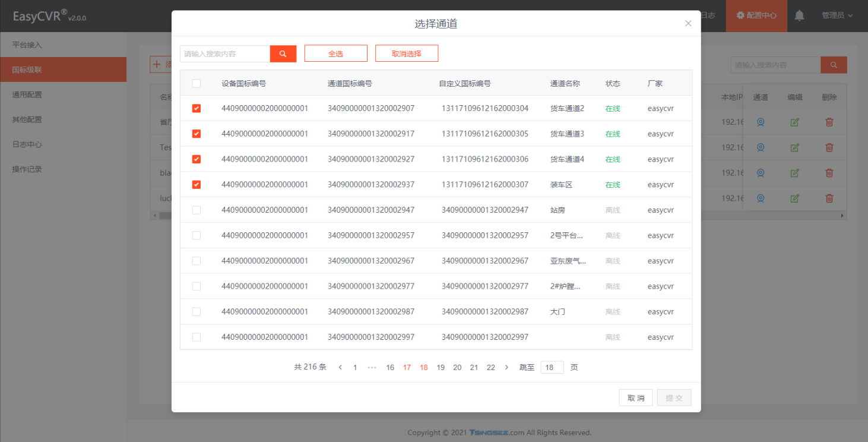Click the search magnifier button in the dialog
The width and height of the screenshot is (868, 442).
(x=283, y=53)
